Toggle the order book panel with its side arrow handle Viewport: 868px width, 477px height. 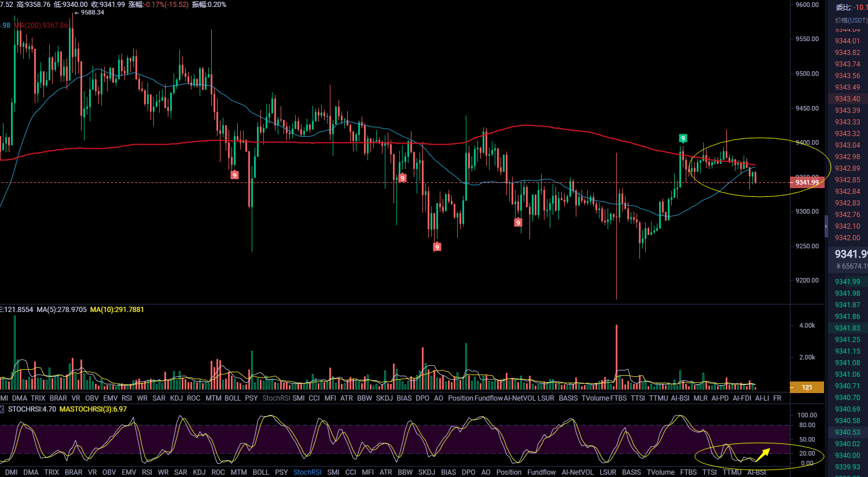826,226
